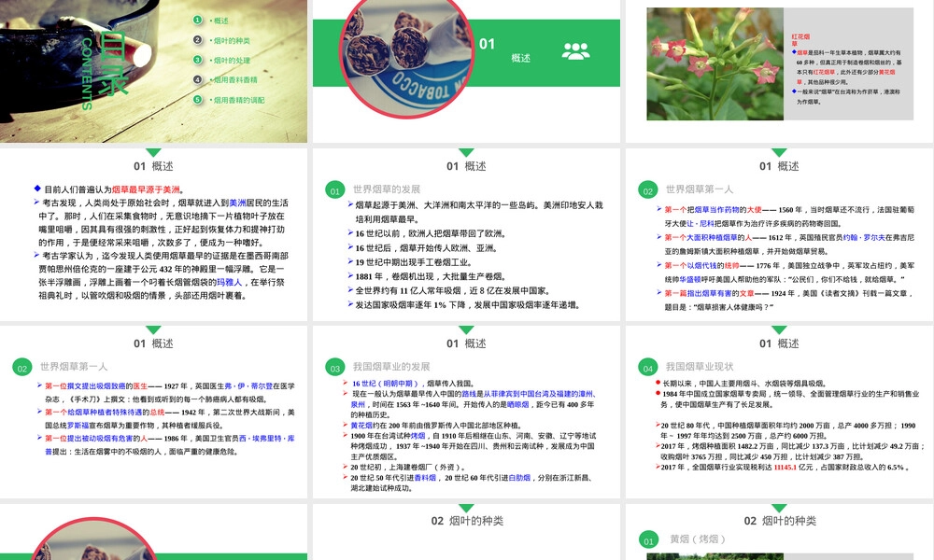Viewport: 934px width, 560px height.
Task: Select the contents item 烟叶的种类
Action: point(232,40)
